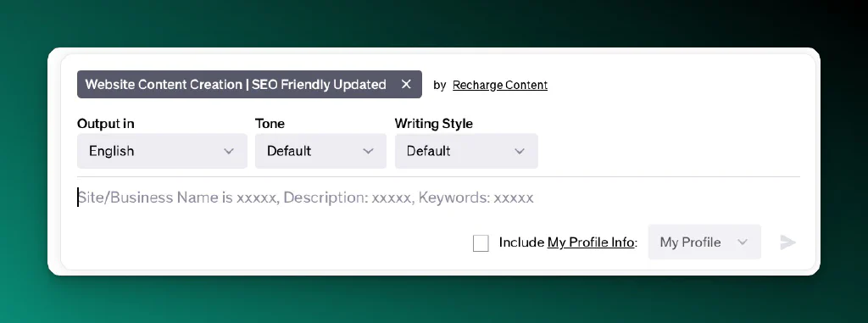Remove the Website Content Creation template tag
The height and width of the screenshot is (323, 868).
(406, 84)
